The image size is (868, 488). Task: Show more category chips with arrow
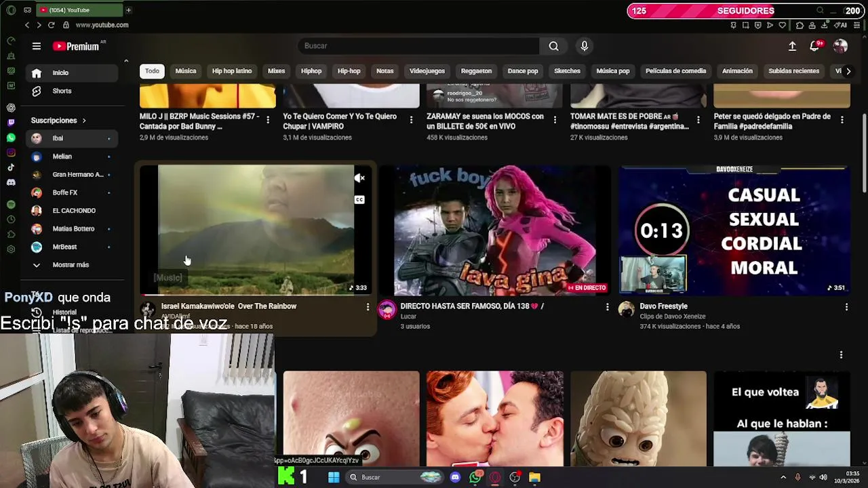(848, 71)
